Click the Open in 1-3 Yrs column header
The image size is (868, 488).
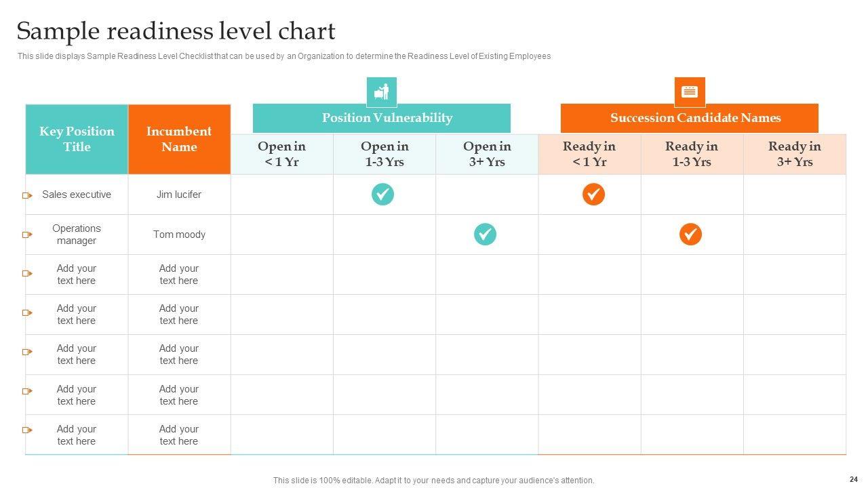coord(384,154)
